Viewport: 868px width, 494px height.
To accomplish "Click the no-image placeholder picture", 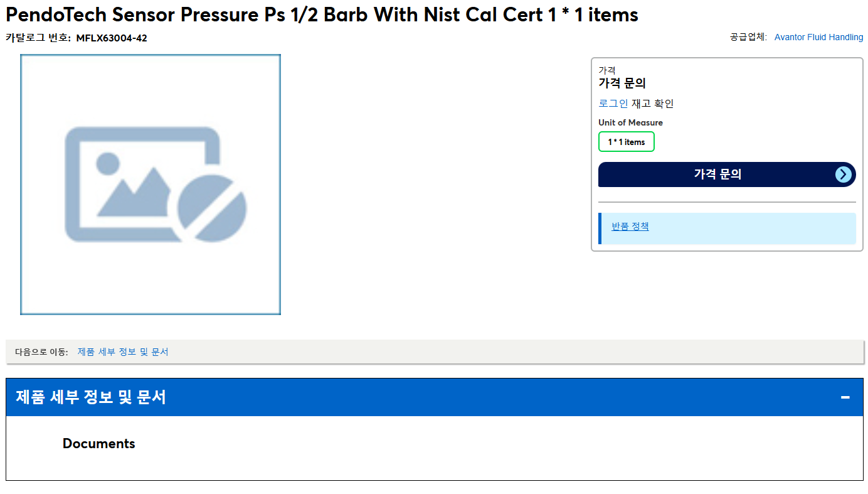I will point(151,185).
